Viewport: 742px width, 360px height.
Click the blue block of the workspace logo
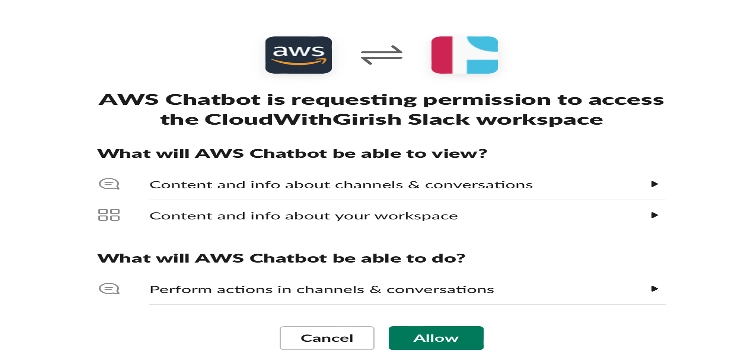pos(482,55)
